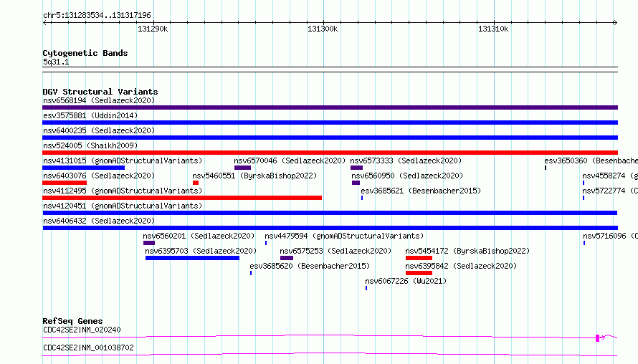Open the nsv4479594 gnomAD variant label
Image resolution: width=638 pixels, height=364 pixels.
[x=344, y=236]
